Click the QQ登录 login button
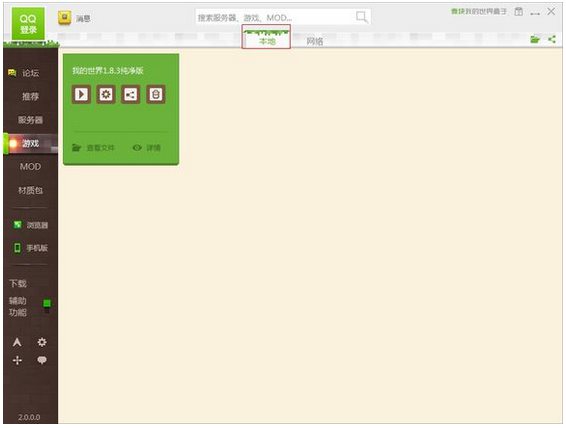This screenshot has width=566, height=428. [28, 24]
